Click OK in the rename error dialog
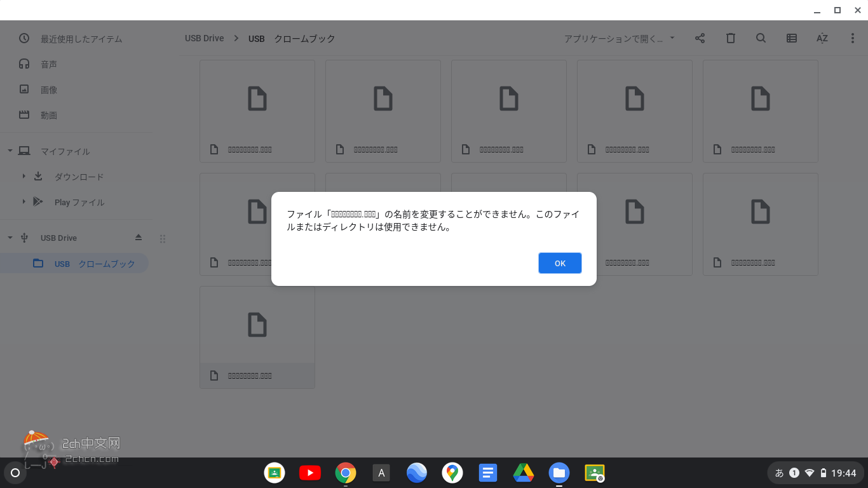Viewport: 868px width, 488px height. (560, 263)
